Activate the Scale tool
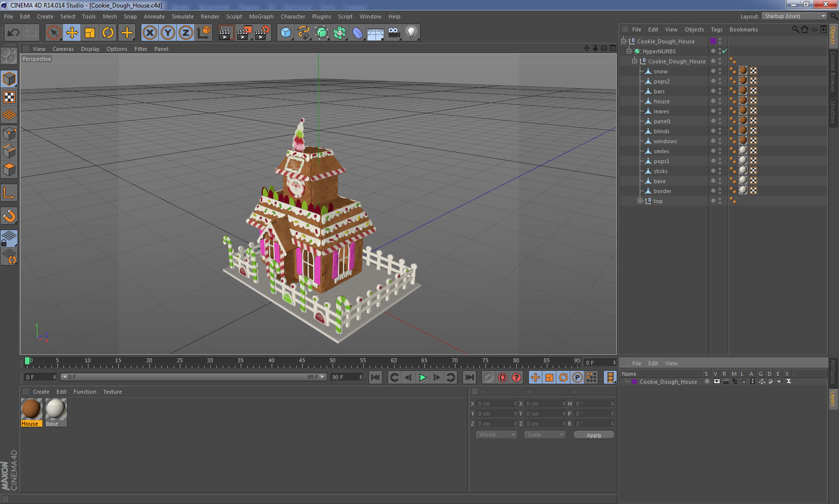This screenshot has height=504, width=839. click(x=90, y=33)
